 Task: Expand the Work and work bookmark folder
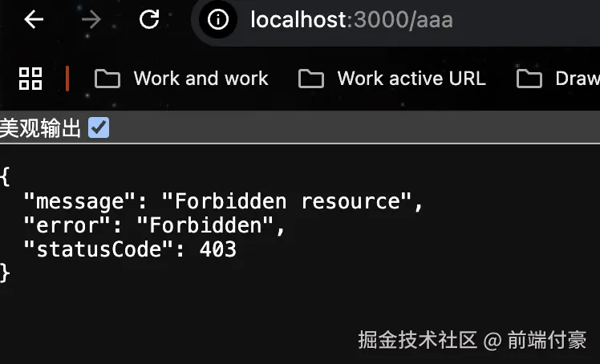click(x=201, y=79)
